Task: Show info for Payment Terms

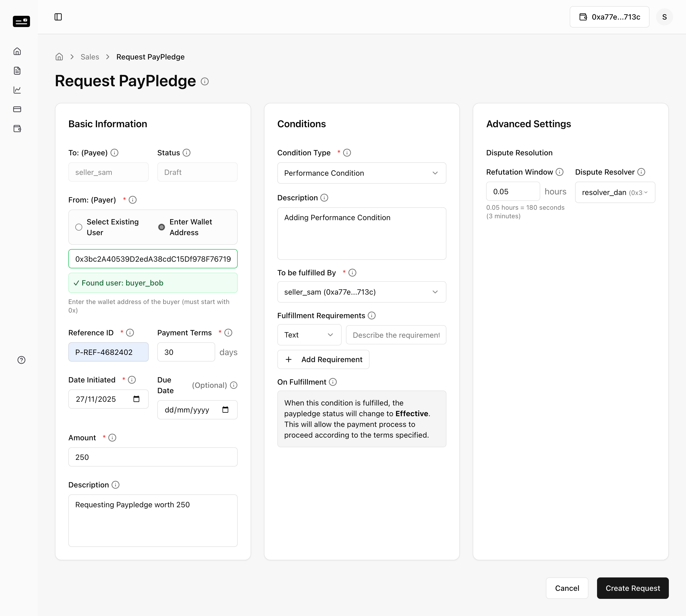Action: (x=228, y=333)
